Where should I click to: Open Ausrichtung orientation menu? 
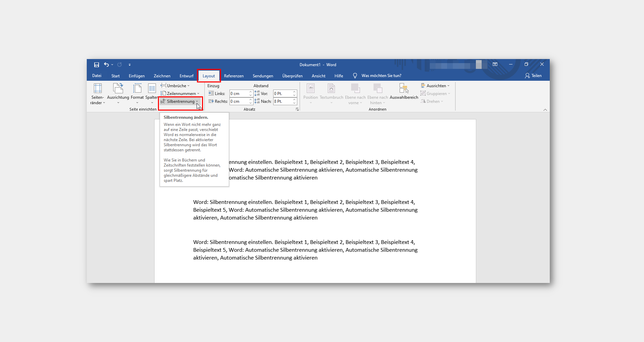coord(118,94)
